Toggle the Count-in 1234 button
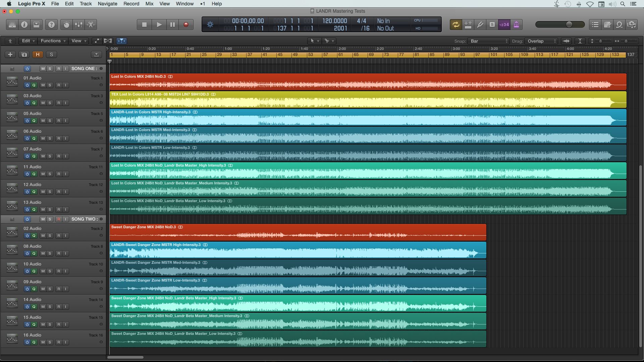This screenshot has height=362, width=644. (x=504, y=24)
